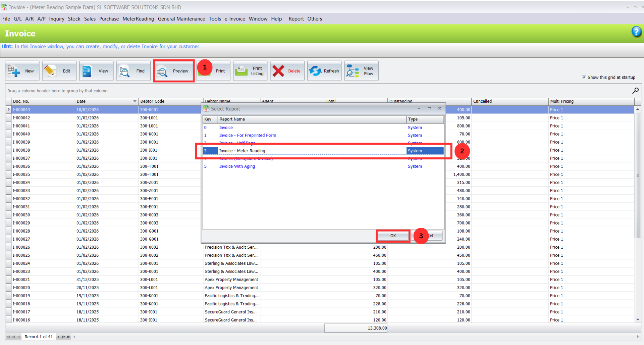Click OK in Select Report dialog
644x345 pixels.
393,236
